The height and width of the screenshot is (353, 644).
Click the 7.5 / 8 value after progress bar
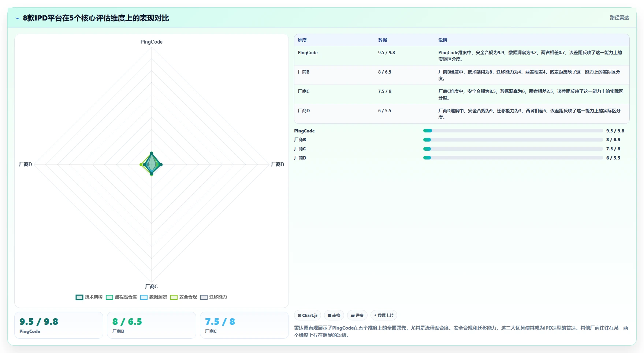click(613, 149)
